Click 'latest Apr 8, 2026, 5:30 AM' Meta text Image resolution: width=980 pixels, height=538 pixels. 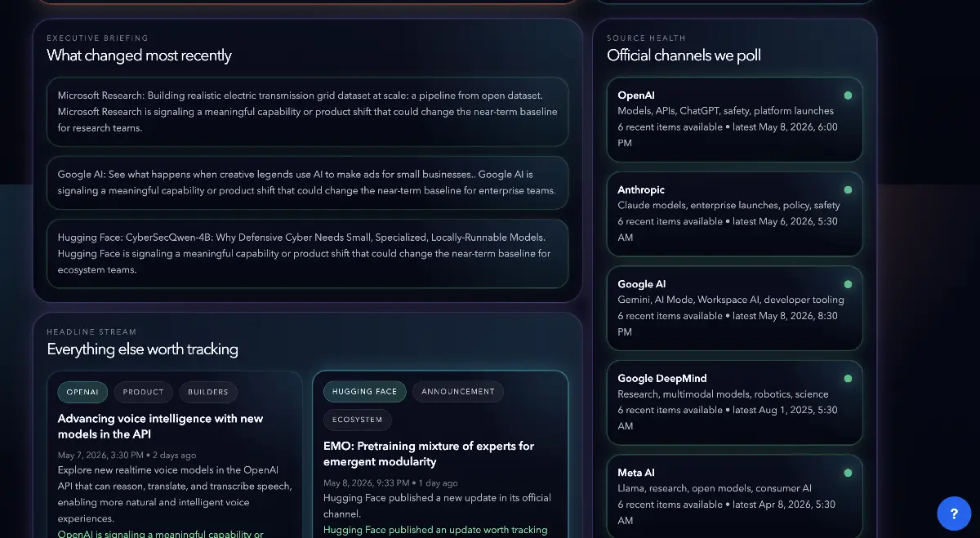point(728,512)
